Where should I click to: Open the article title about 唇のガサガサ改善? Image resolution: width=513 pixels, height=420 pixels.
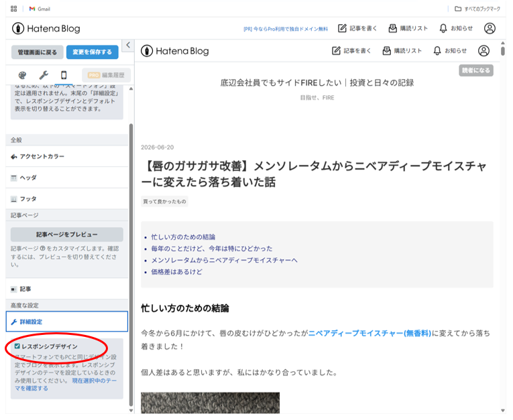(x=314, y=174)
